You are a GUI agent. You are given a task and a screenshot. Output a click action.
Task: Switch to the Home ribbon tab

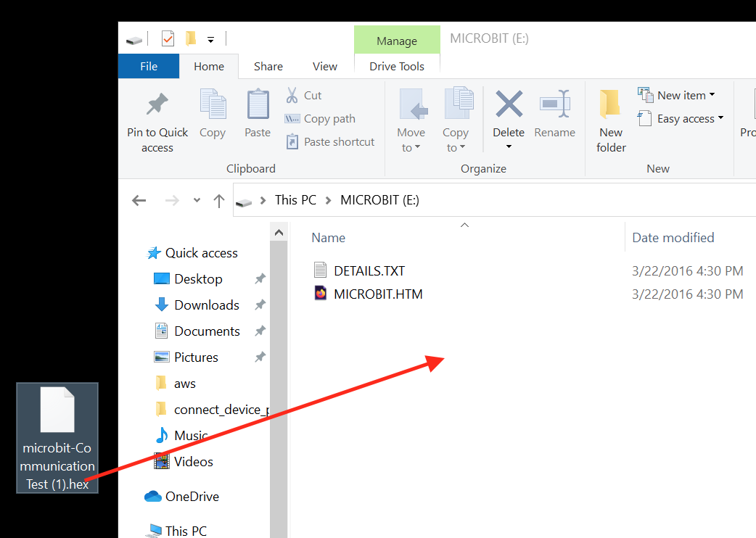pyautogui.click(x=209, y=66)
